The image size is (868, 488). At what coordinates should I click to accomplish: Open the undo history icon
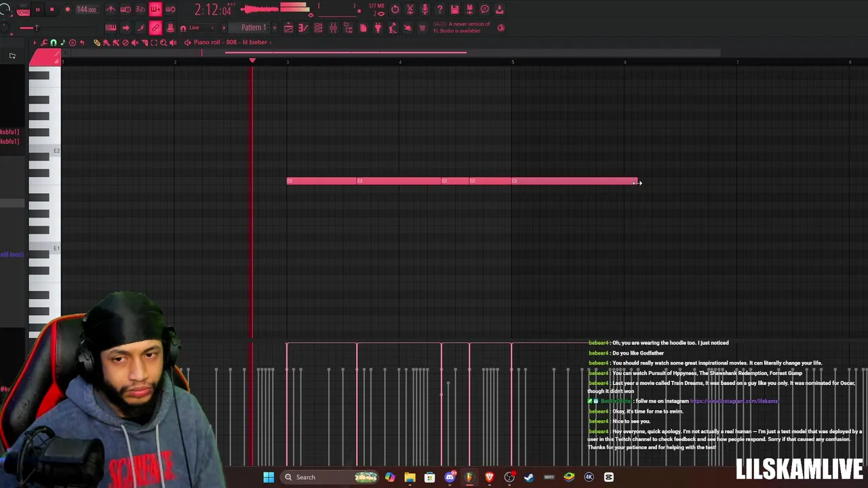coord(395,9)
